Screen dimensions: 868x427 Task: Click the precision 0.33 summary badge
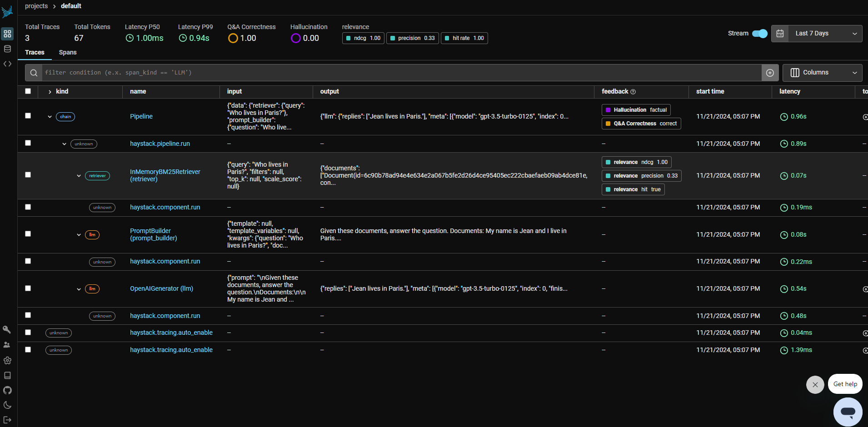click(413, 38)
